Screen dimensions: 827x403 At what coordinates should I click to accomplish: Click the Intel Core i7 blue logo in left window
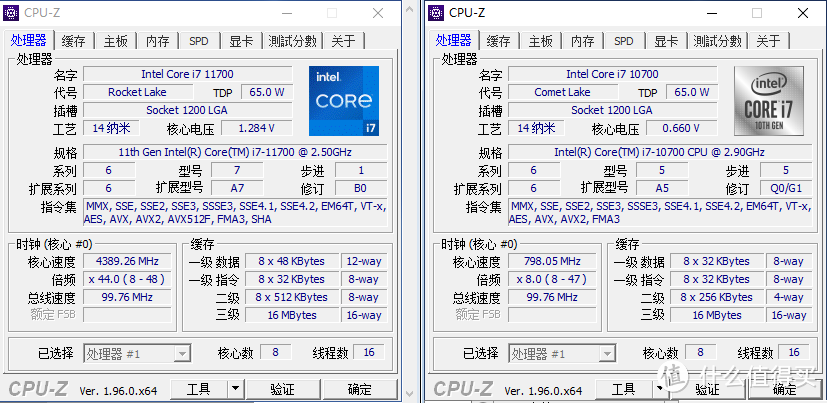[x=344, y=101]
